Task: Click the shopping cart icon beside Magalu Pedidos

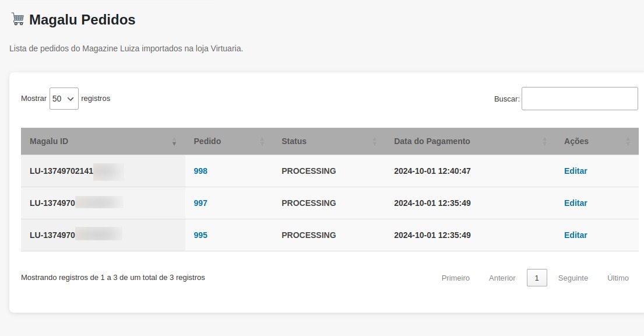Action: (17, 19)
